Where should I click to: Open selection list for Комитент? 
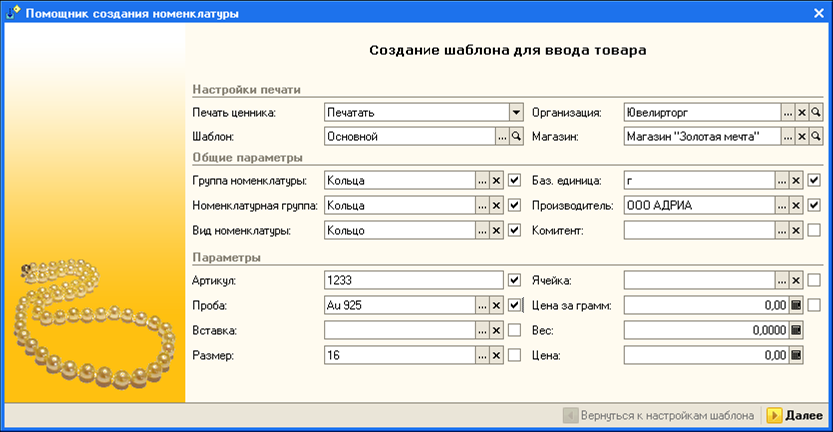click(781, 231)
